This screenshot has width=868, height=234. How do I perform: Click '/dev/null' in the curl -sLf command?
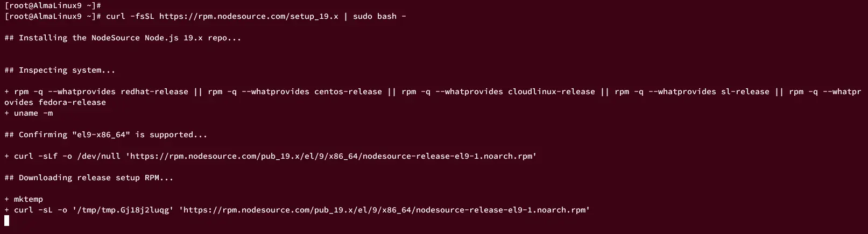click(98, 156)
